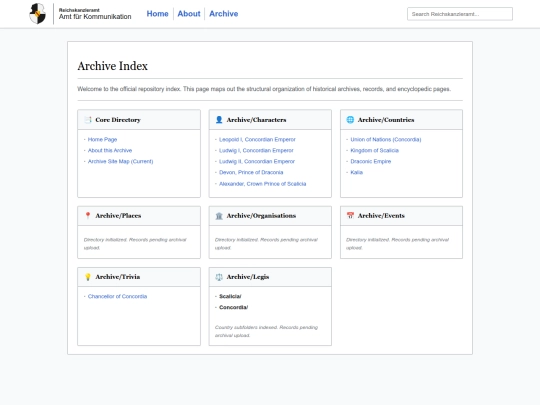Open Archive Site Map (Current) link
540x405 pixels.
point(120,162)
